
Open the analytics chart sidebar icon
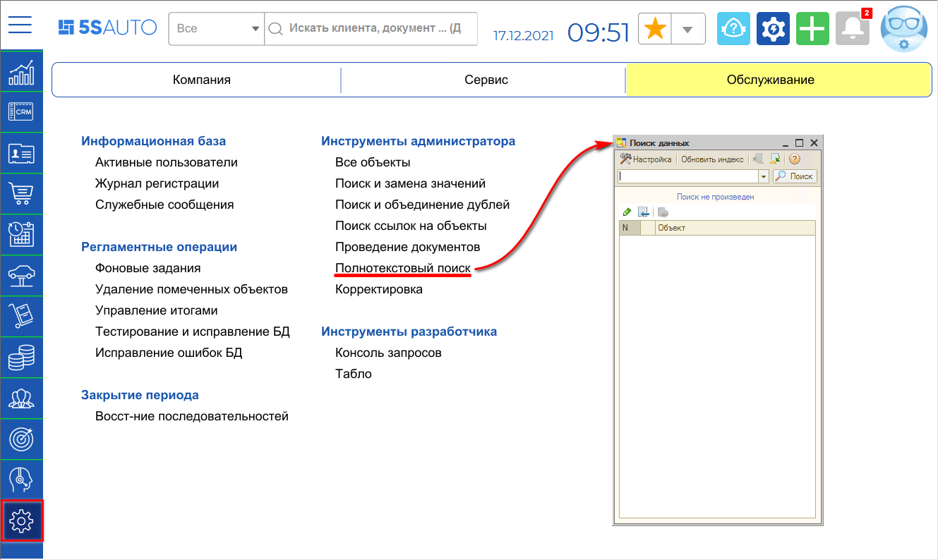pyautogui.click(x=21, y=73)
